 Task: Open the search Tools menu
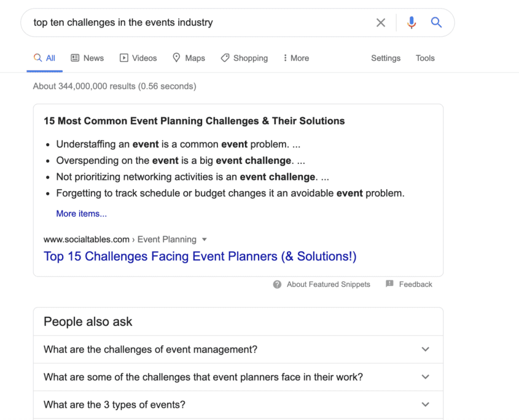pos(425,58)
